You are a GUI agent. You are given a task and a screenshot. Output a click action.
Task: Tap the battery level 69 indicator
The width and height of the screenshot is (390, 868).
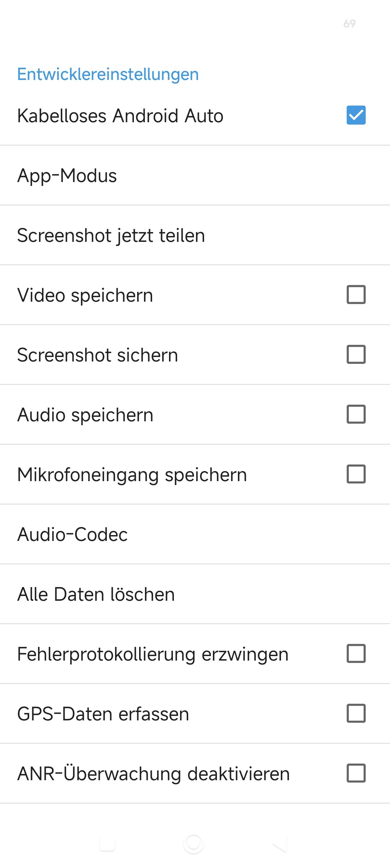point(350,24)
